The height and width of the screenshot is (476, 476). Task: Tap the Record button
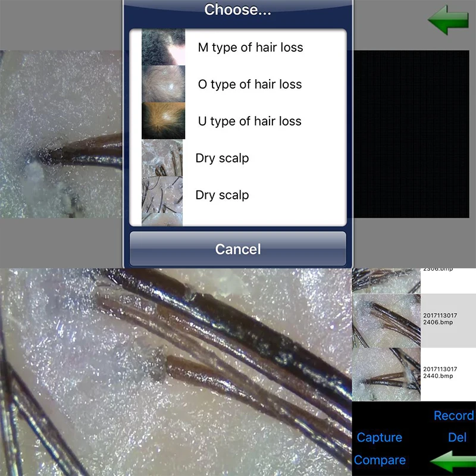pos(453,415)
